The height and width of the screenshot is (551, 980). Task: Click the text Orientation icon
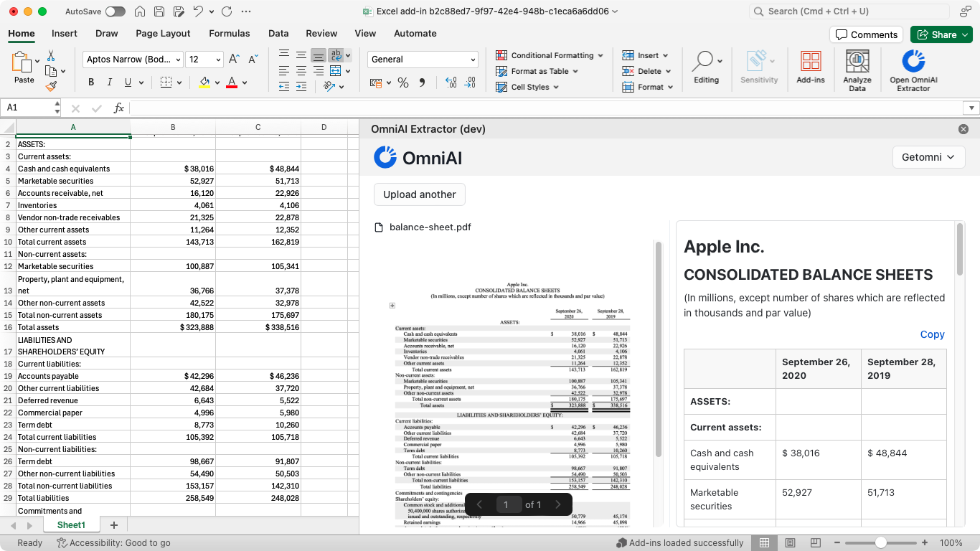(329, 87)
